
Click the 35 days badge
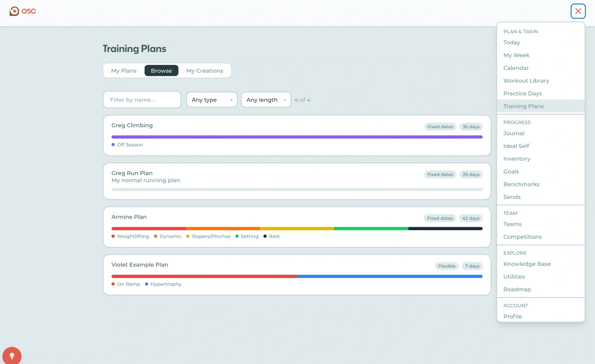(x=471, y=126)
